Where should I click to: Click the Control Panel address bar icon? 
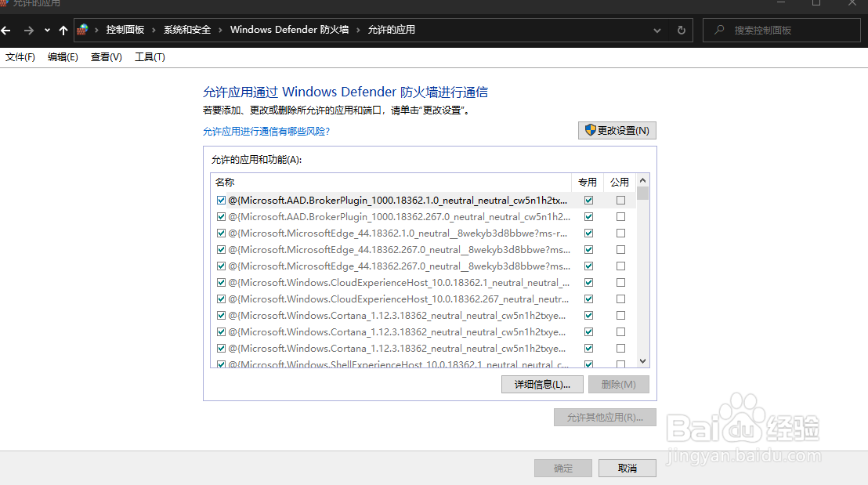click(82, 30)
